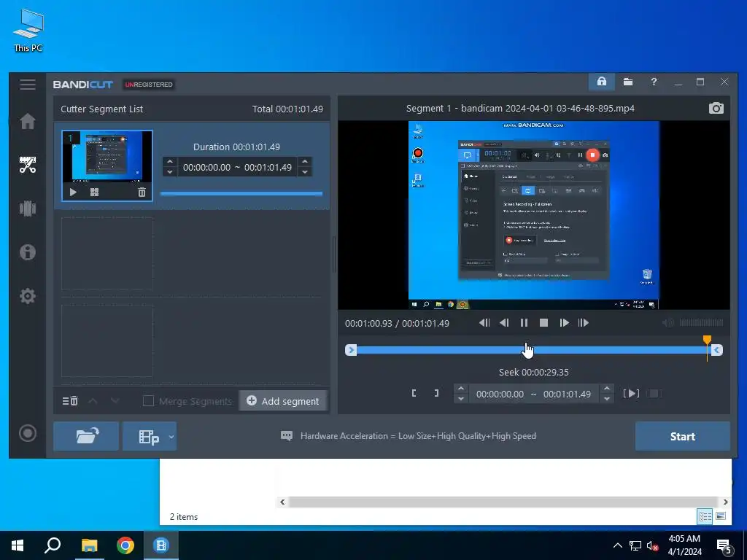Decrease segment list end time stepper
747x560 pixels.
(305, 172)
